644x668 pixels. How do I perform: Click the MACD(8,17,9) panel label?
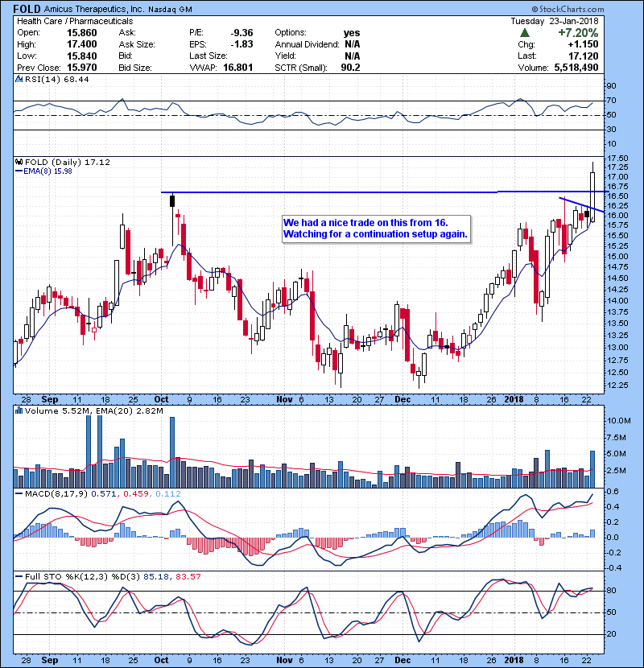pos(56,494)
